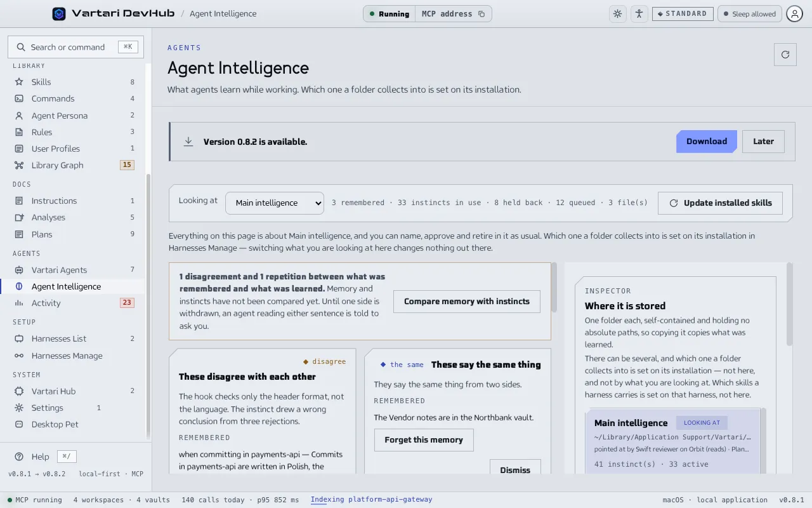Open Harnesses Manage
This screenshot has width=812, height=508.
coord(74,356)
